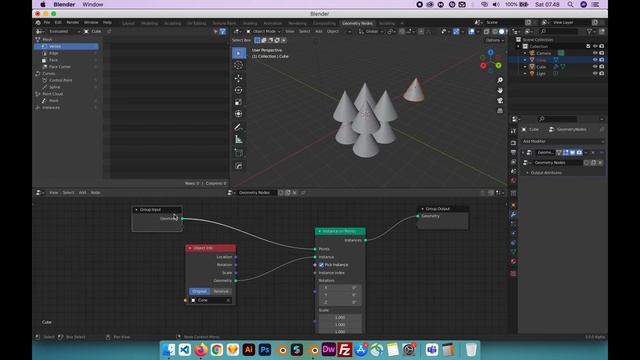
Task: Open the Add Modifier dropdown
Action: pos(562,141)
